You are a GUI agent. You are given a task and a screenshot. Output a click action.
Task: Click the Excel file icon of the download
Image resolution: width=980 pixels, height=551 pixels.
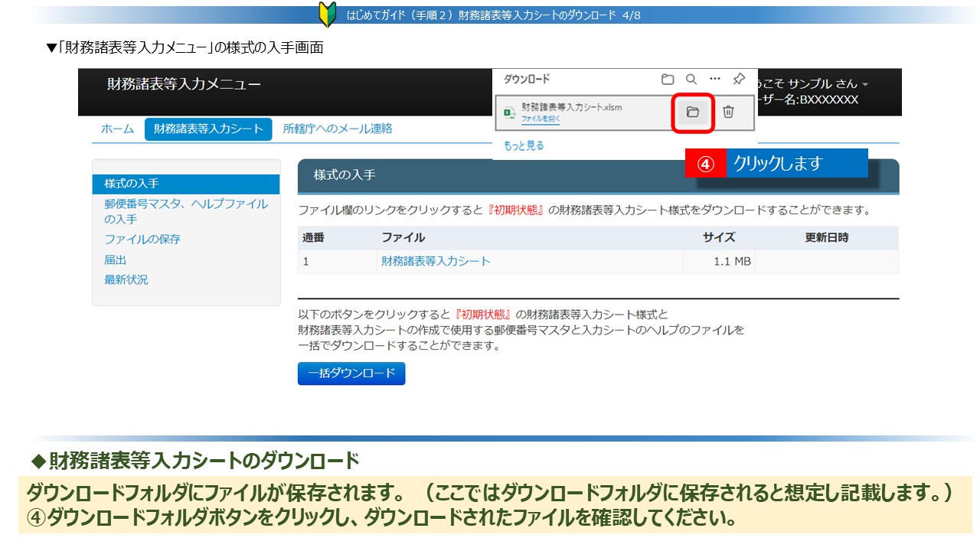tap(509, 113)
